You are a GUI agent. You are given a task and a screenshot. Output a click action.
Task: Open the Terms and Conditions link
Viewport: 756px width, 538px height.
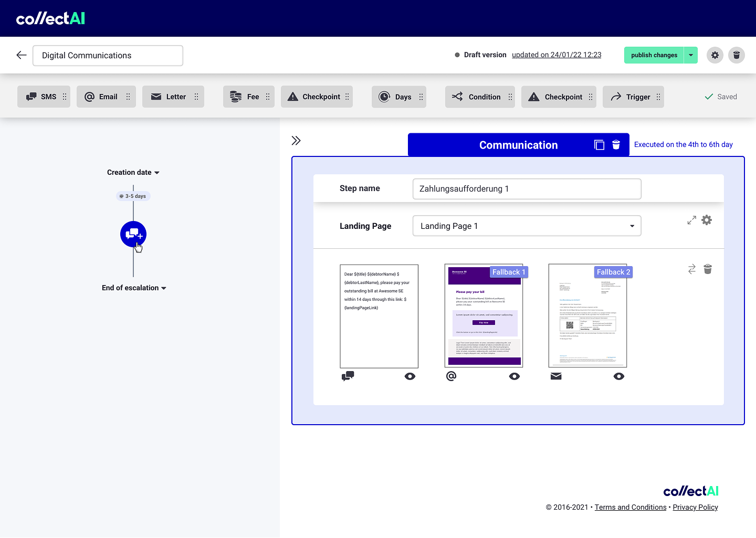[631, 507]
